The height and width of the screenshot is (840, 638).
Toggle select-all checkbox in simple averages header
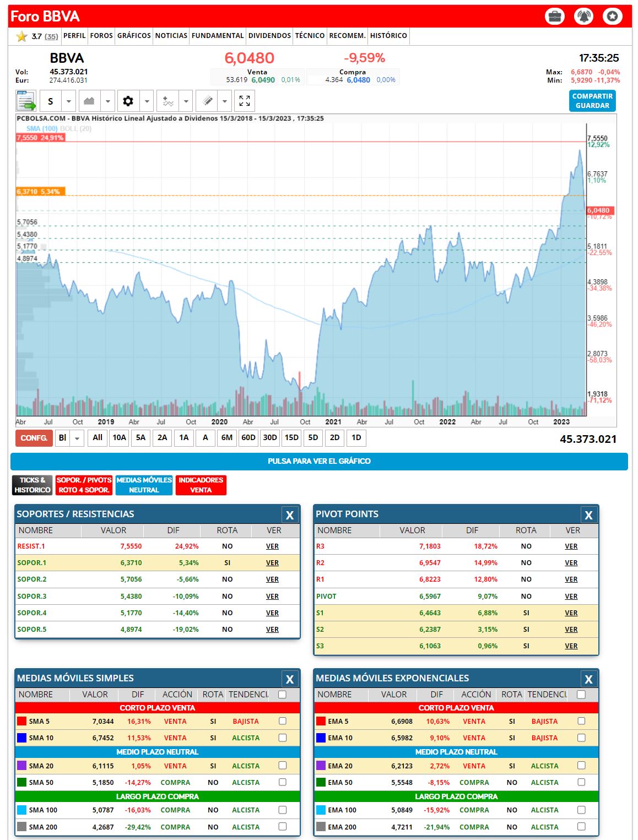(283, 694)
